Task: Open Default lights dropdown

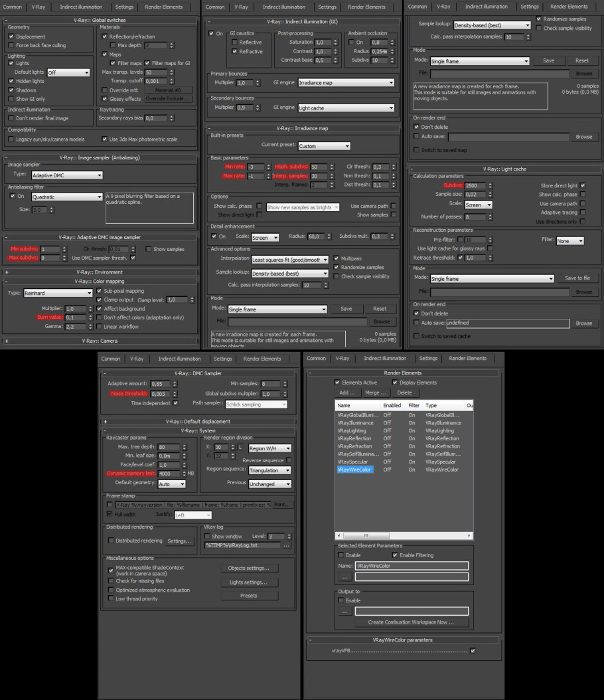Action: (x=68, y=72)
